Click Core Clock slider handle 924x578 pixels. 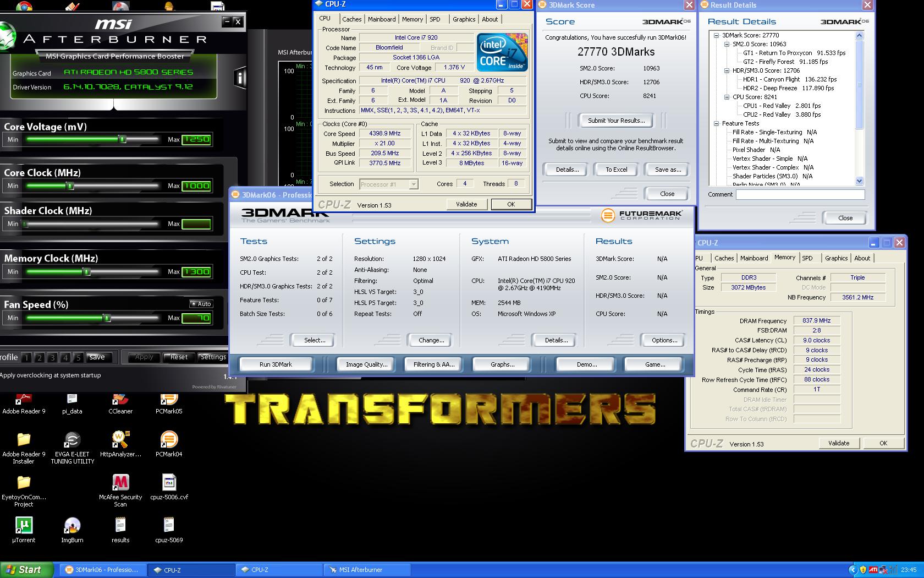[x=70, y=186]
